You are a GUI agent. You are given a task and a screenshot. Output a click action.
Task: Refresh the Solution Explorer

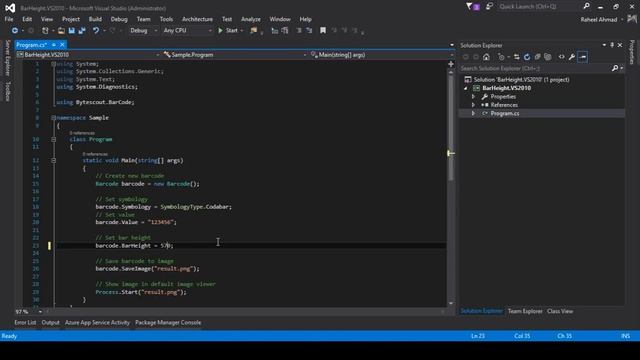527,57
